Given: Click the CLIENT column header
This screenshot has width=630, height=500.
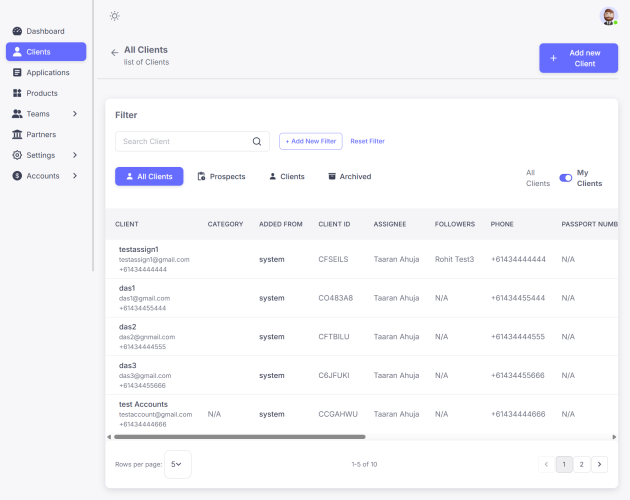Looking at the screenshot, I should pyautogui.click(x=127, y=224).
